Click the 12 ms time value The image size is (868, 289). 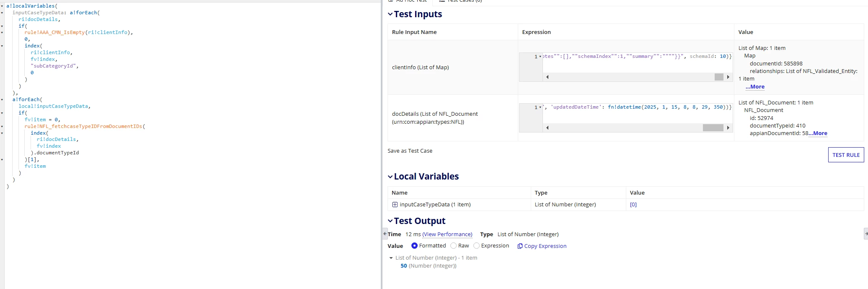(x=413, y=234)
